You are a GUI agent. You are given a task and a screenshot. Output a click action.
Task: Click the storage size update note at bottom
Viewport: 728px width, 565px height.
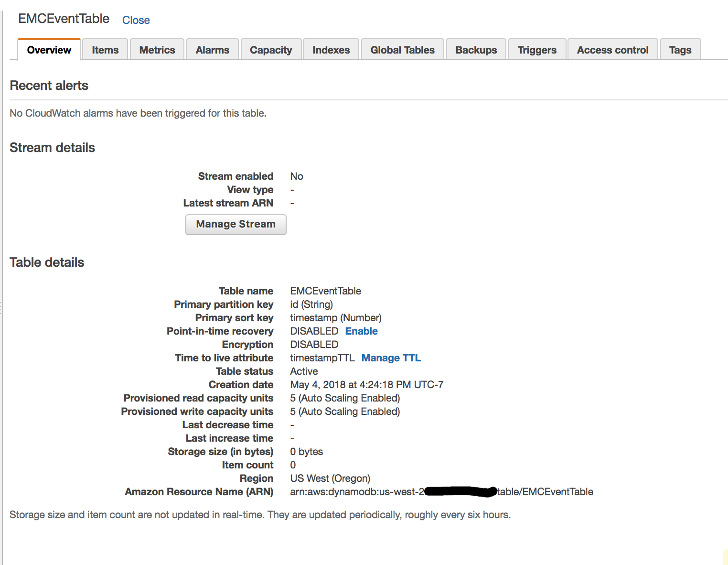click(260, 515)
